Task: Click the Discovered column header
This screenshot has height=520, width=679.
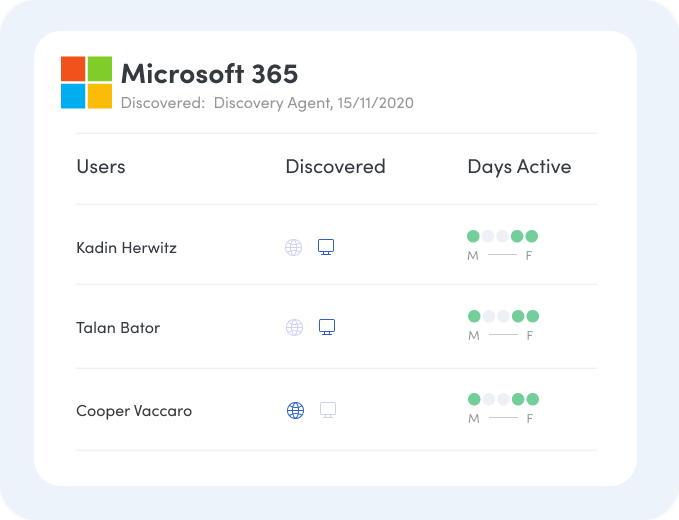Action: click(336, 167)
